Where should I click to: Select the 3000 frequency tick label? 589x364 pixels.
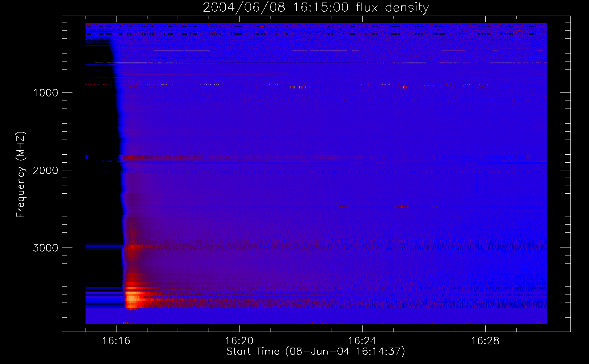point(46,248)
